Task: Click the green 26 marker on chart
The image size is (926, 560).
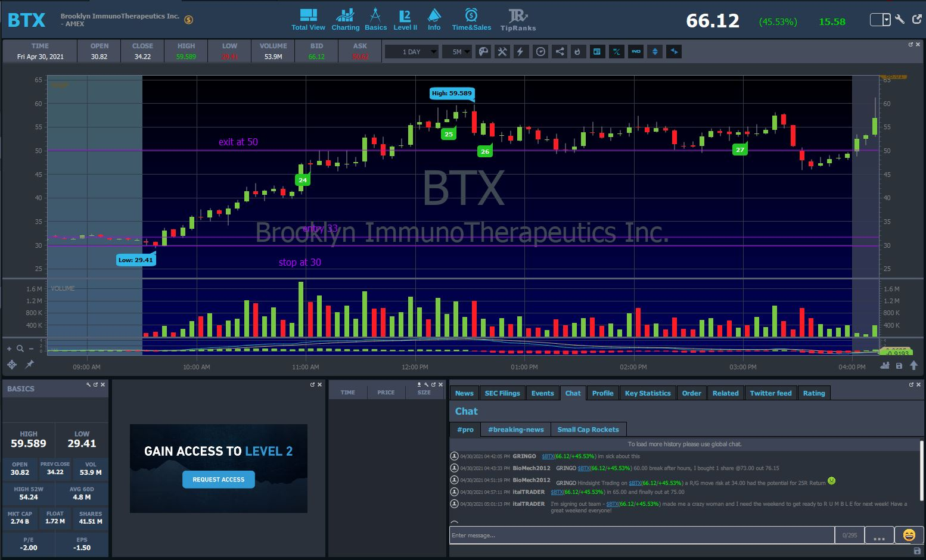Action: (x=485, y=151)
